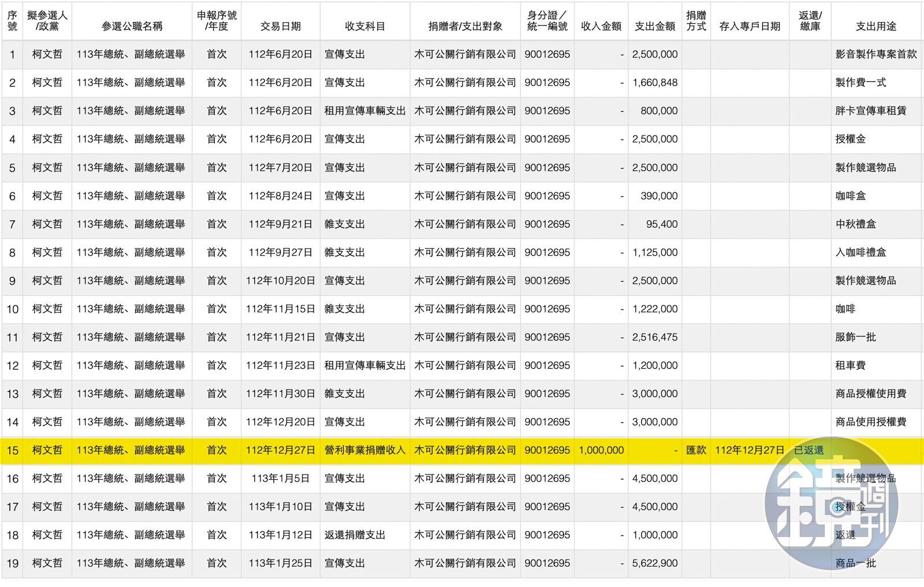Select 租用宣傳車輛支出 in row 12
The width and height of the screenshot is (924, 587).
pyautogui.click(x=365, y=365)
